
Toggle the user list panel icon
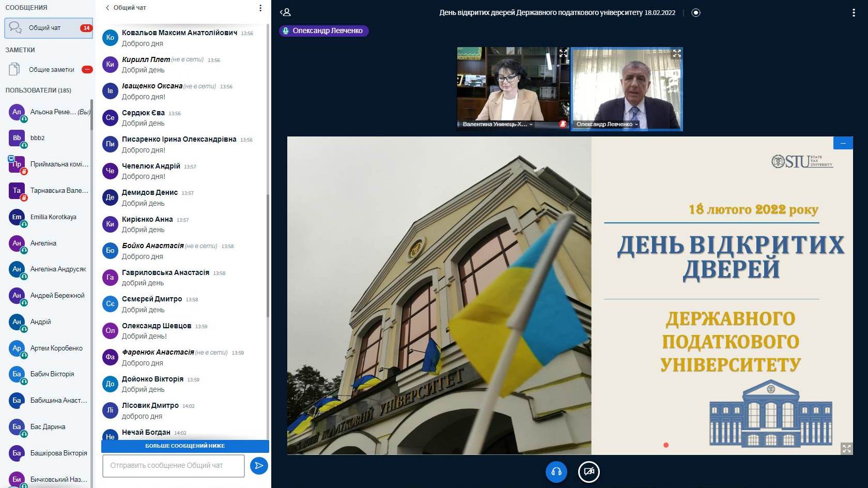pyautogui.click(x=285, y=12)
